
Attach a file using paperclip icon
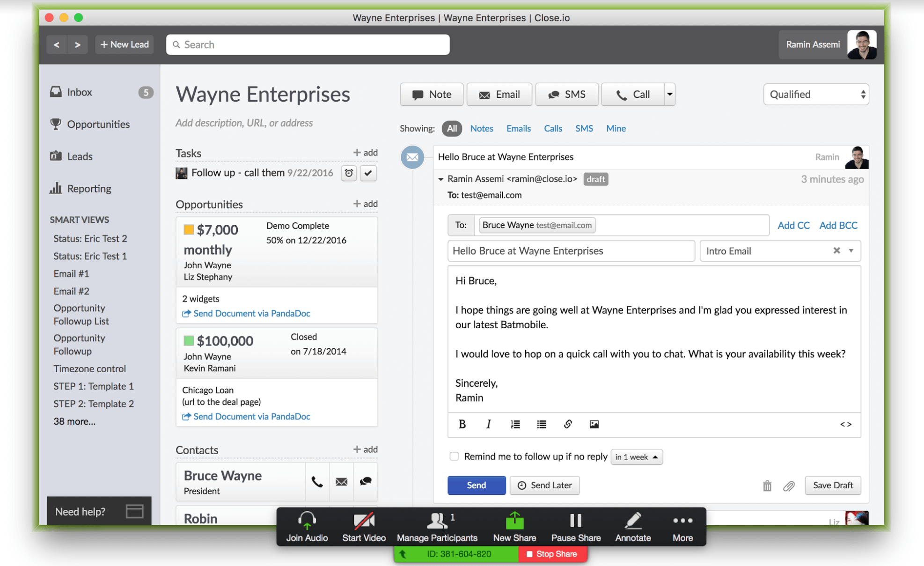click(789, 485)
